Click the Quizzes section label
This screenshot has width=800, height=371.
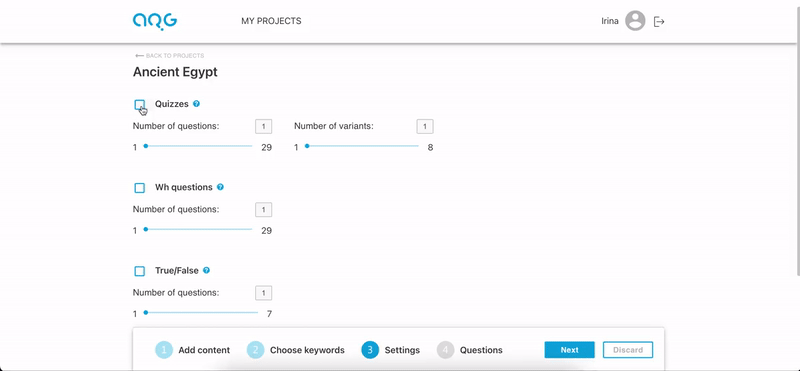(171, 104)
